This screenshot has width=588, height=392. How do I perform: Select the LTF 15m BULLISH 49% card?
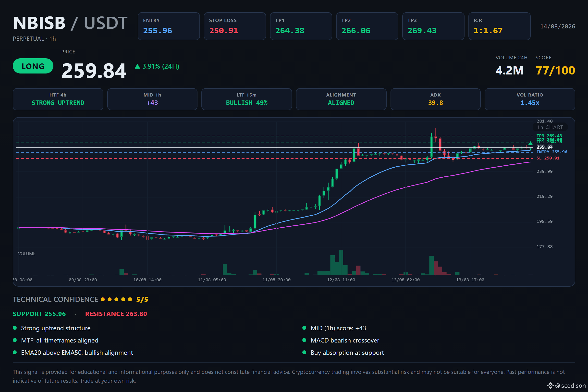pyautogui.click(x=247, y=99)
